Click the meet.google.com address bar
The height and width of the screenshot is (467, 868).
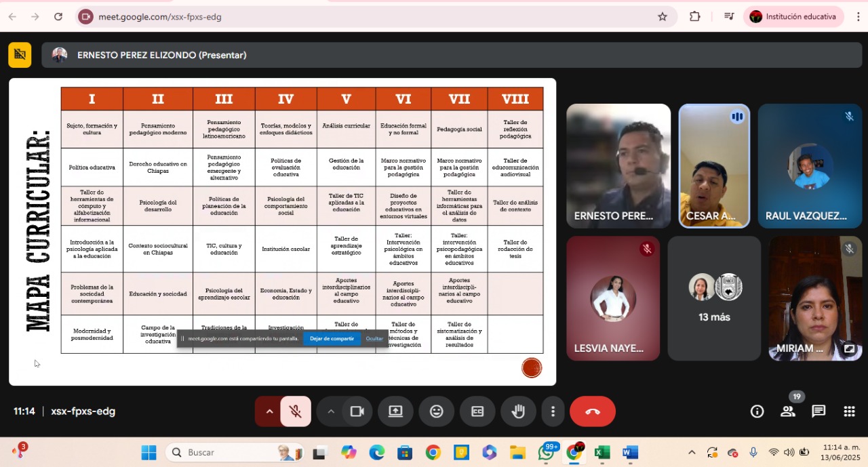point(376,17)
